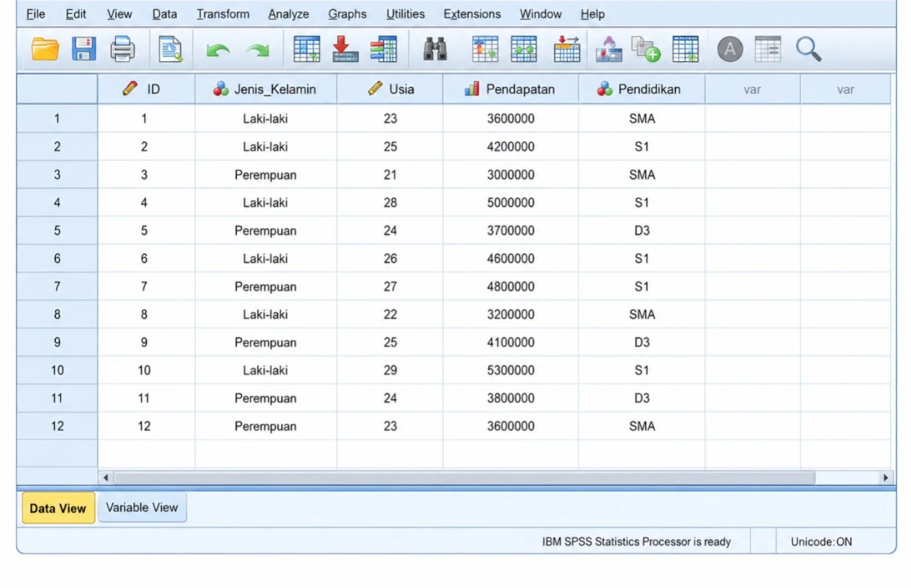Select the Pendapatan column header

[x=511, y=89]
